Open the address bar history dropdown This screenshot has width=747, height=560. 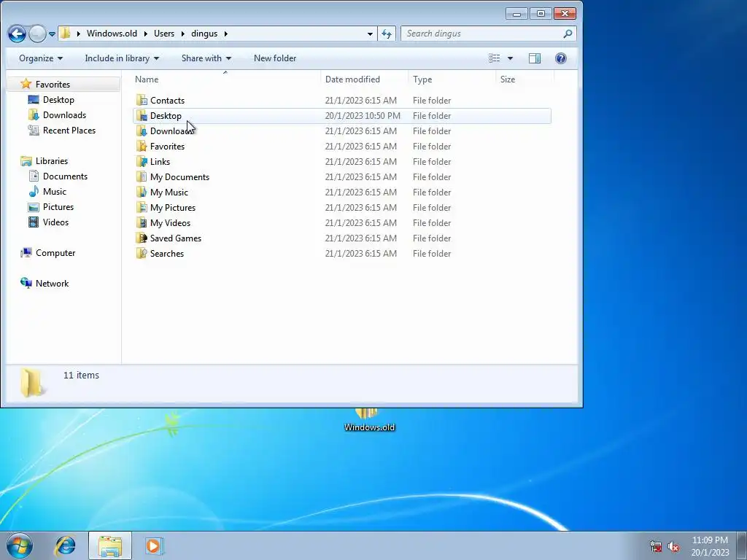point(370,34)
